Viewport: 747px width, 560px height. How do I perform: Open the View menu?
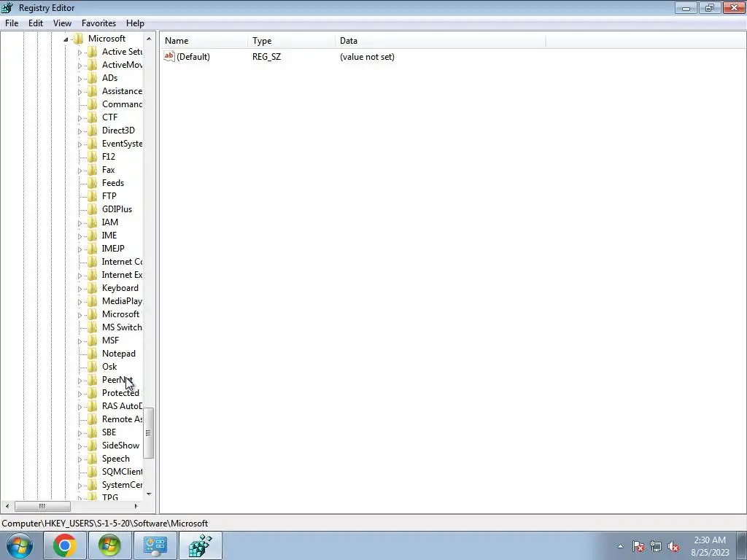point(62,23)
